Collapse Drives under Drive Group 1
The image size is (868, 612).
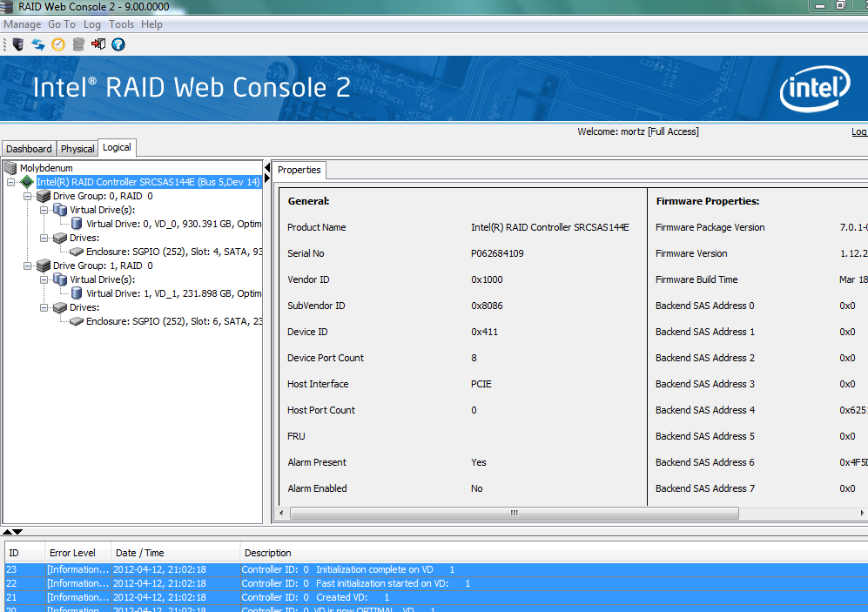[44, 307]
